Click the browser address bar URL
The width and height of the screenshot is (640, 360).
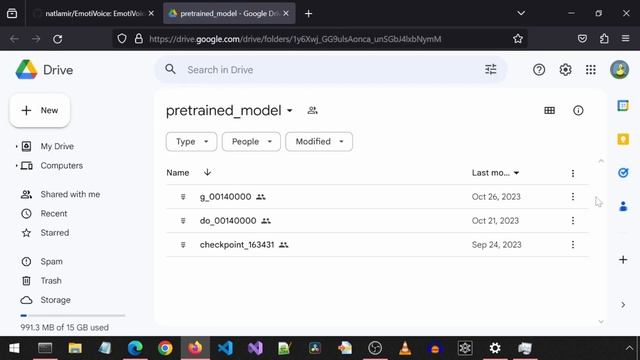coord(295,39)
